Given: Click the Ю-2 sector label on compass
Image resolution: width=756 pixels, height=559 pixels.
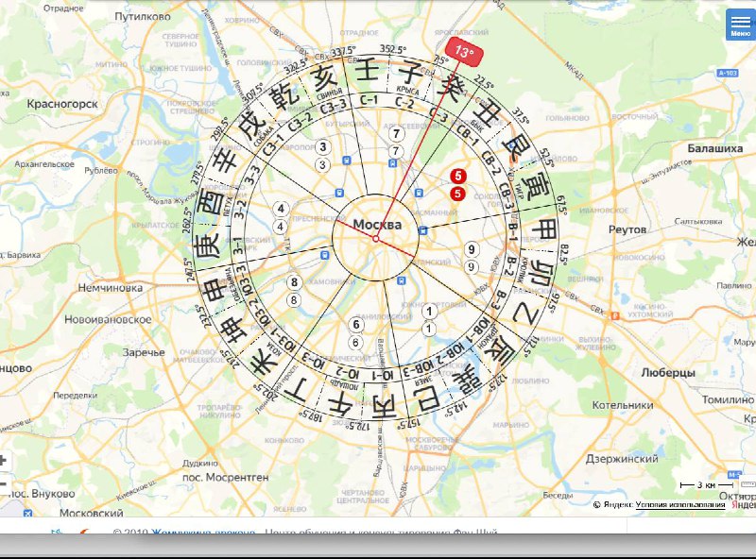Looking at the screenshot, I should coord(348,373).
